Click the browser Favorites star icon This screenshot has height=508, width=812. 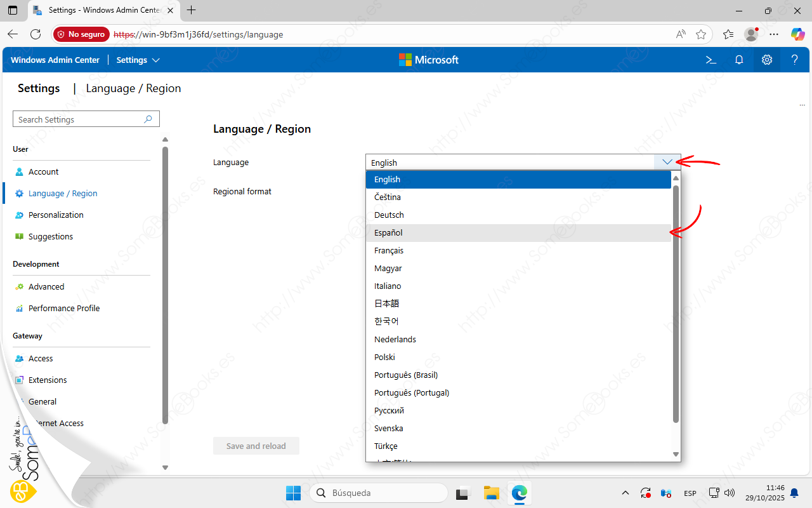(701, 34)
